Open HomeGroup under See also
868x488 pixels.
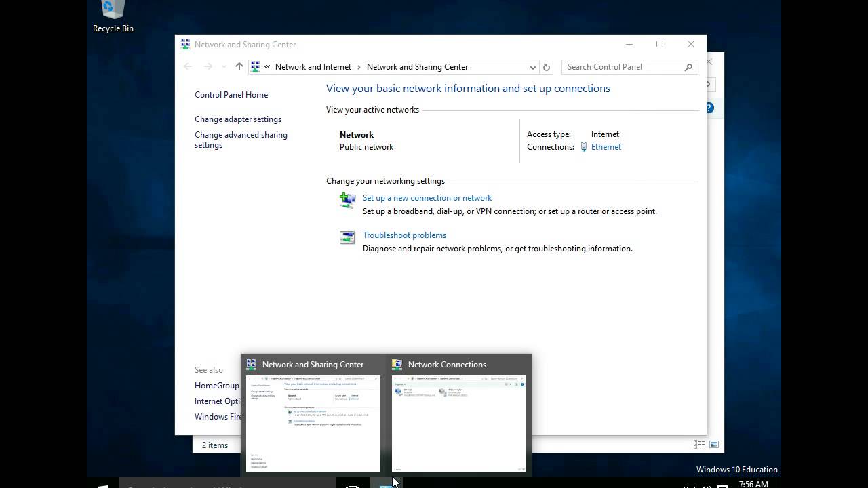217,386
